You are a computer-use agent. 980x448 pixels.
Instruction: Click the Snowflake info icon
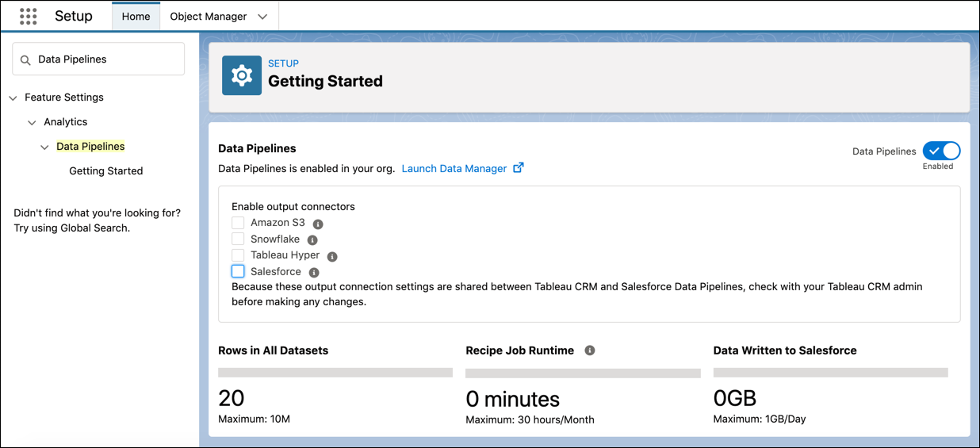[312, 239]
